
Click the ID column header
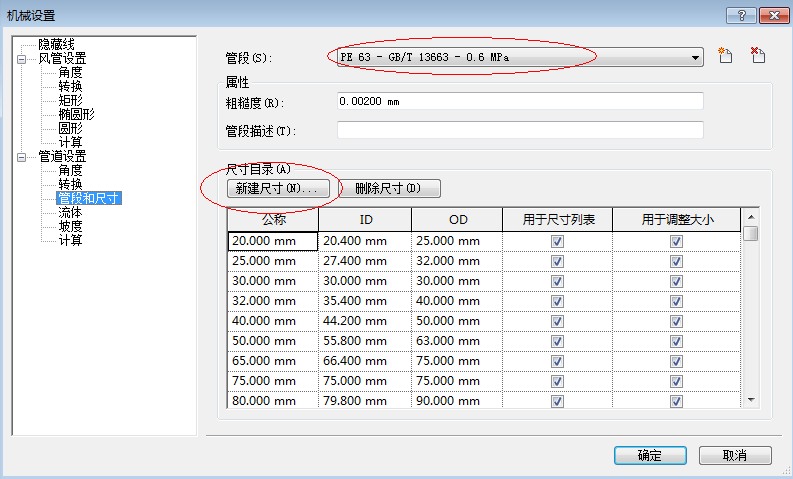tap(365, 220)
